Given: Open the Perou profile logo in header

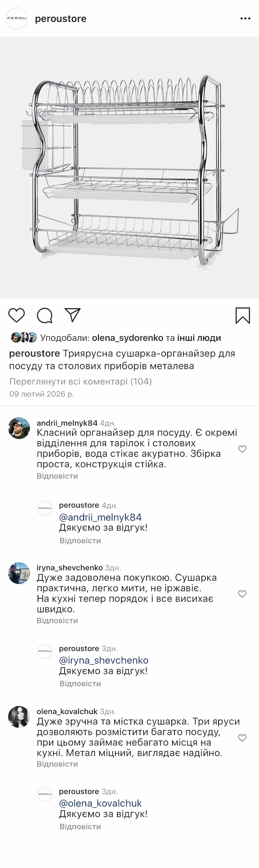Looking at the screenshot, I should click(17, 19).
